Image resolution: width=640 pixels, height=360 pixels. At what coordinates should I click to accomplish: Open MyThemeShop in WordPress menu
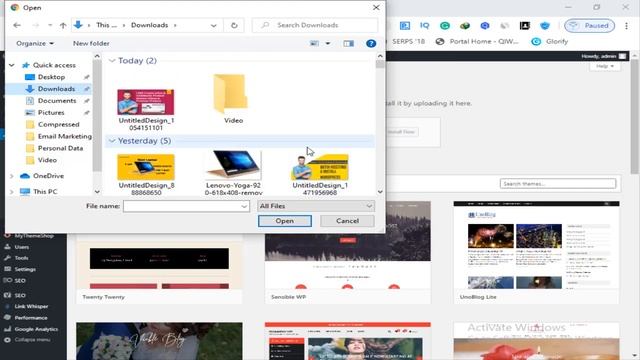click(x=33, y=236)
